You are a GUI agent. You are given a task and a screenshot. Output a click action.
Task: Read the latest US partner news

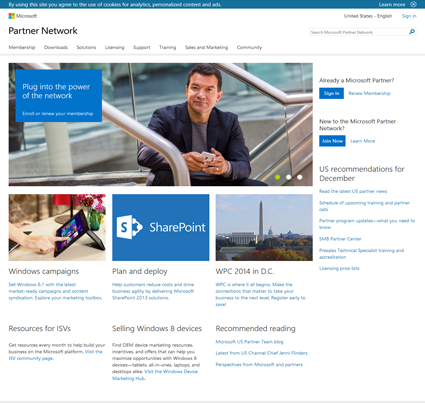353,191
